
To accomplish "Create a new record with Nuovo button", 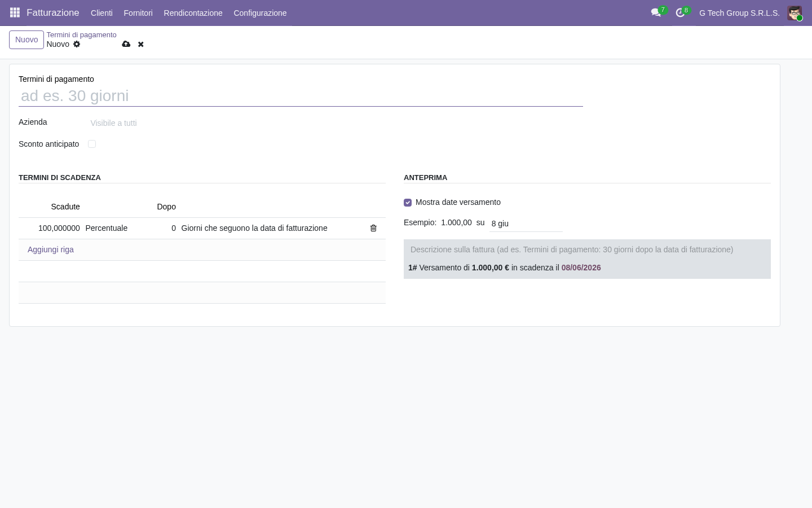I will pyautogui.click(x=27, y=40).
